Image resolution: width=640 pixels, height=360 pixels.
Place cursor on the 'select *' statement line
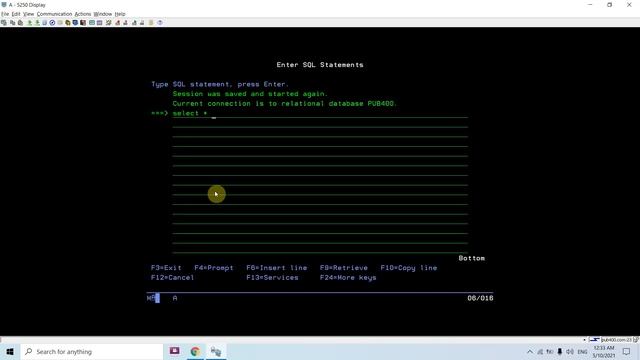point(320,113)
